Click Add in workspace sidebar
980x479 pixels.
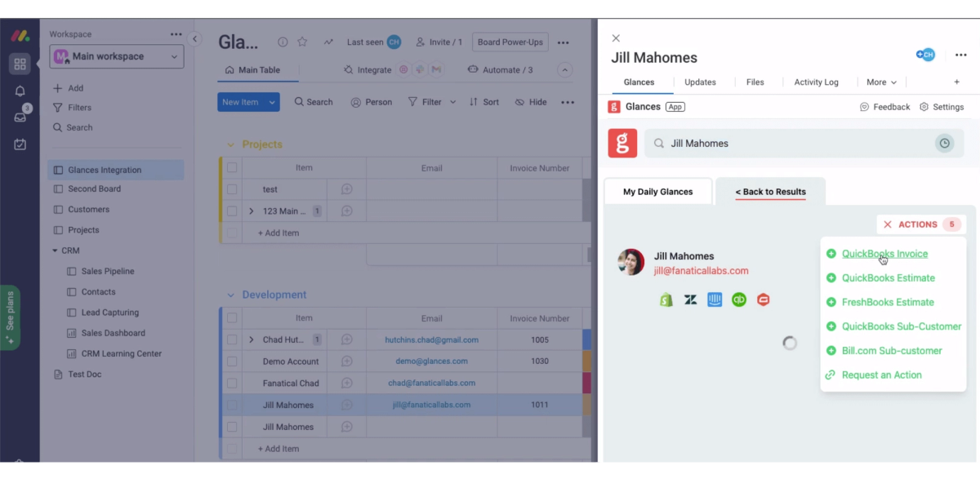point(69,88)
